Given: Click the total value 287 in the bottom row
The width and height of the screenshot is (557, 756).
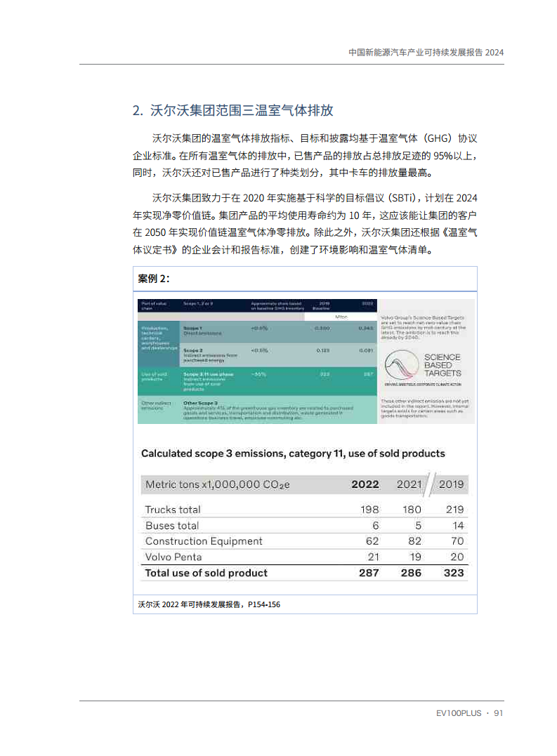Looking at the screenshot, I should tap(369, 573).
